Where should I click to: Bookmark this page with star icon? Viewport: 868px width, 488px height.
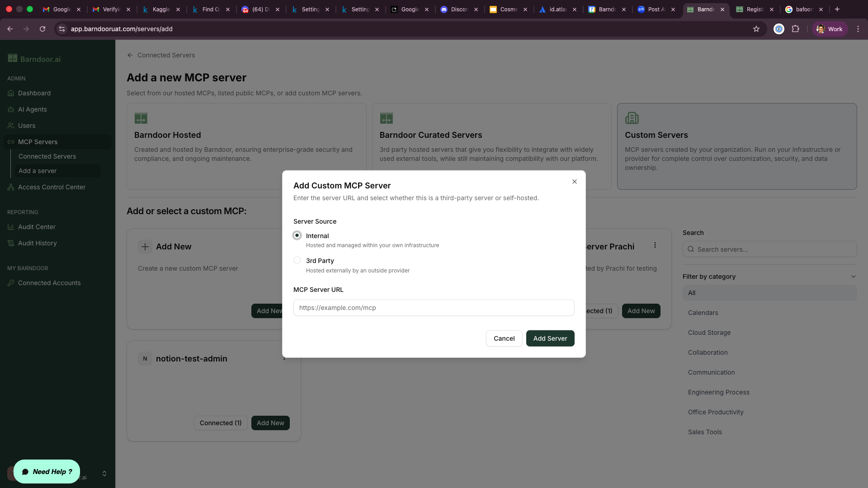(756, 29)
